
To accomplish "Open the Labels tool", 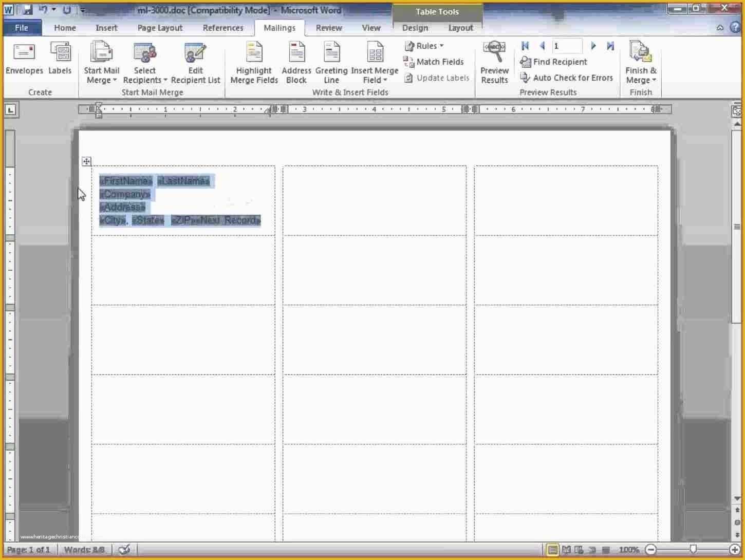I will pos(60,59).
